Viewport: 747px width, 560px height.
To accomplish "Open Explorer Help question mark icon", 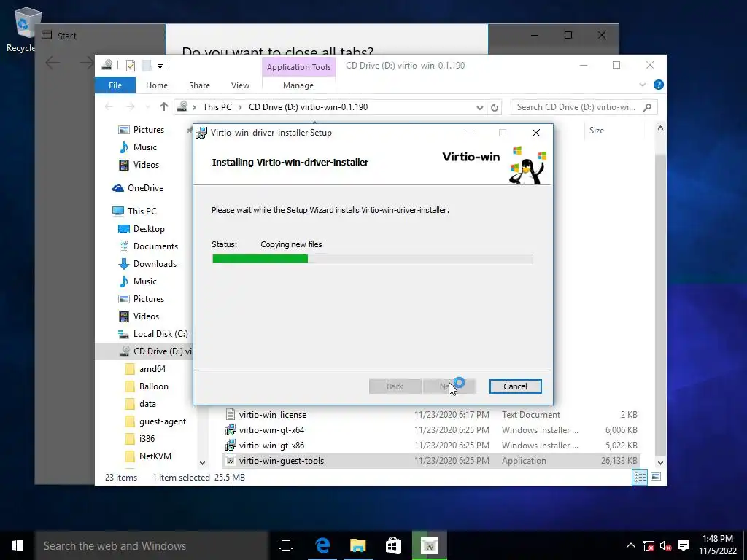I will pos(659,85).
